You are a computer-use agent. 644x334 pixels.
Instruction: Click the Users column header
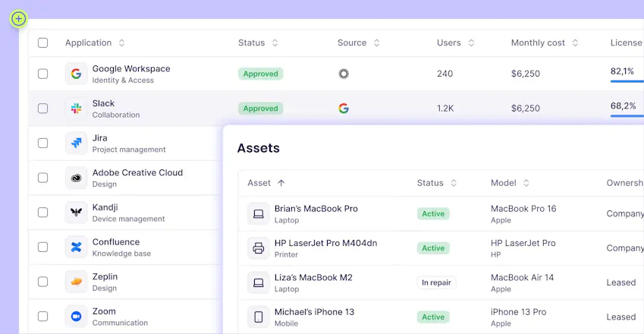click(x=449, y=43)
